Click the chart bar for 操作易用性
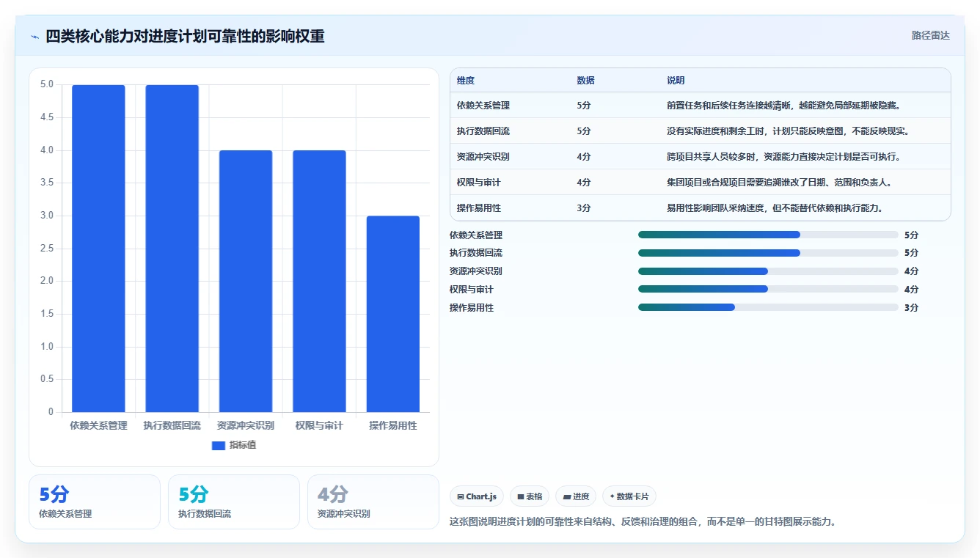Image resolution: width=980 pixels, height=558 pixels. [393, 314]
